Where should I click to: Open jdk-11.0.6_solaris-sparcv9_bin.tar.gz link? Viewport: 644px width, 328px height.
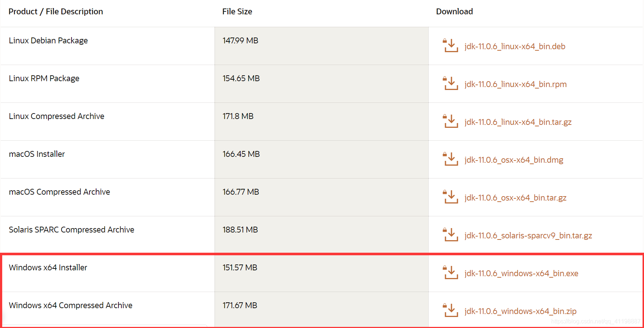(x=528, y=236)
